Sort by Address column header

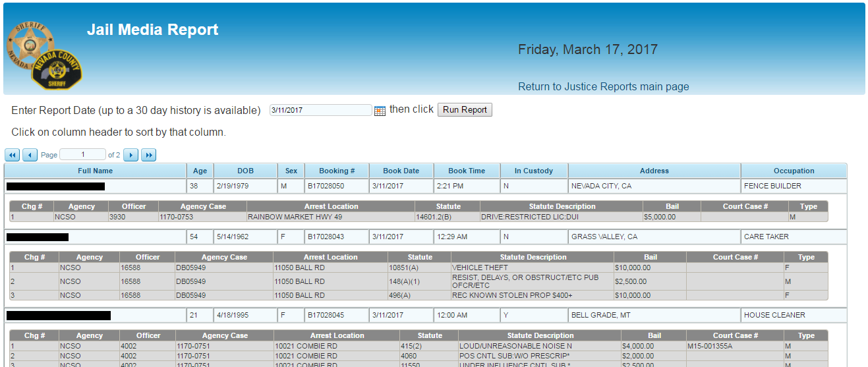coord(654,171)
